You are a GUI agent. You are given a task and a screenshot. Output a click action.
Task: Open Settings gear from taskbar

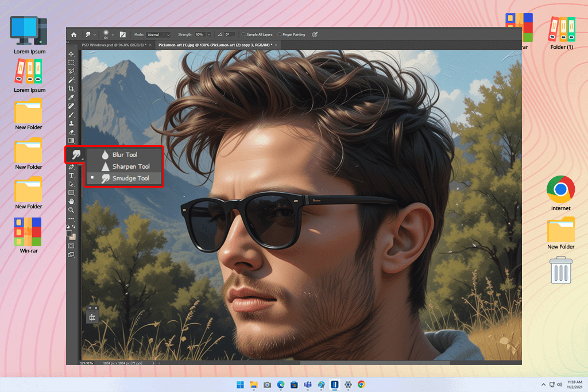[x=348, y=385]
